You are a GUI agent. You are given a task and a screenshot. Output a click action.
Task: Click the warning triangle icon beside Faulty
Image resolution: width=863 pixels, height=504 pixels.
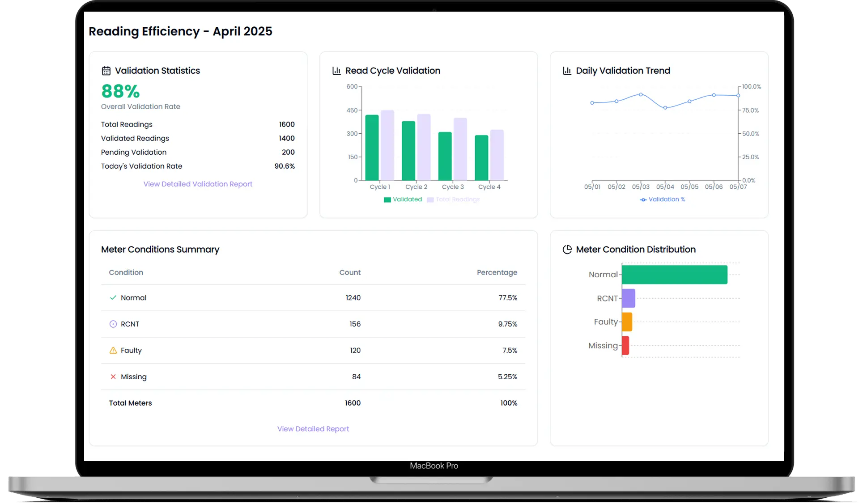coord(113,351)
